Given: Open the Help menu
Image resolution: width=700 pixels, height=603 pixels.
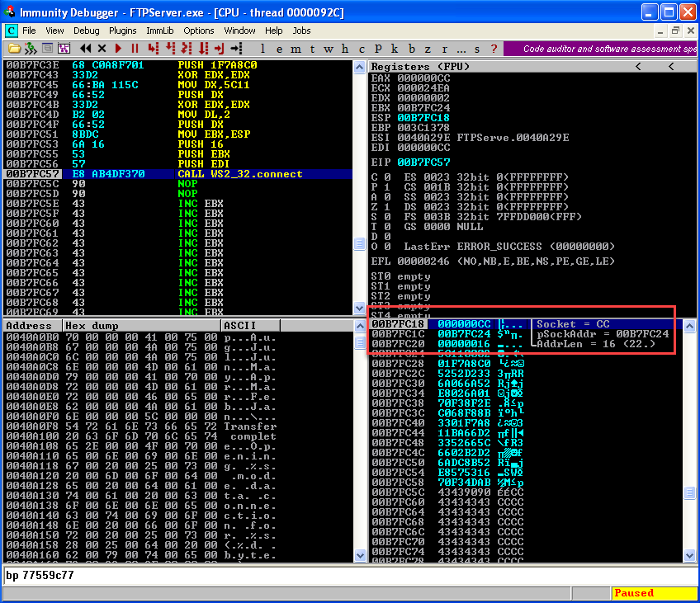Looking at the screenshot, I should [x=274, y=31].
